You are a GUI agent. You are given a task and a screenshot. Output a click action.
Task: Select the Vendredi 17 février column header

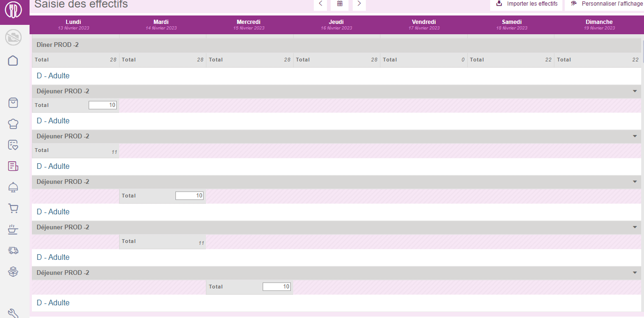pos(424,25)
